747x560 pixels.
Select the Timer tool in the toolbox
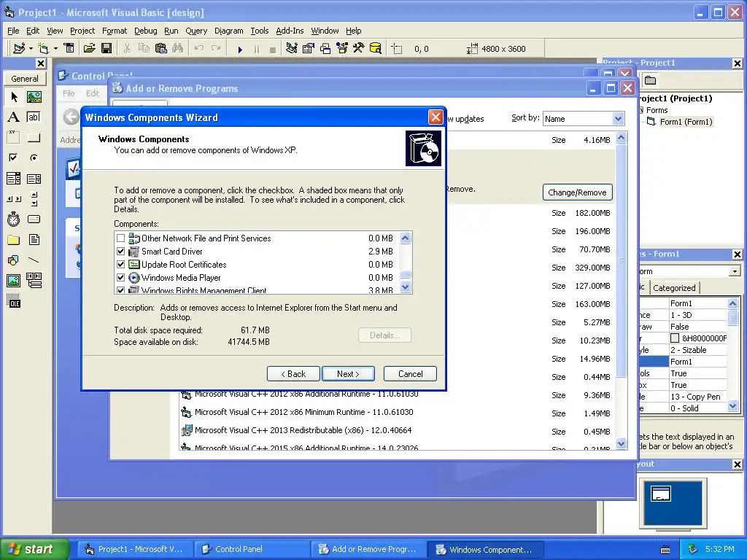14,219
